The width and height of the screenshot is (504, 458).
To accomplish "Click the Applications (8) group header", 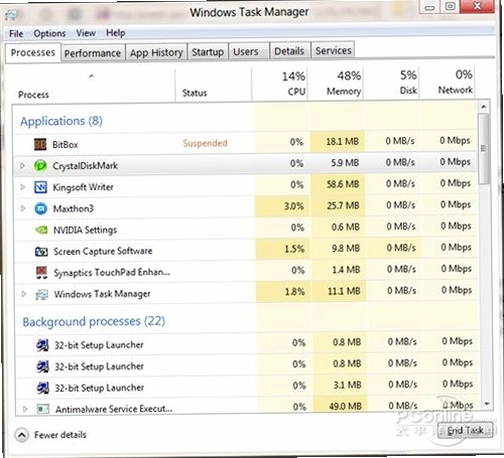I will (x=61, y=121).
